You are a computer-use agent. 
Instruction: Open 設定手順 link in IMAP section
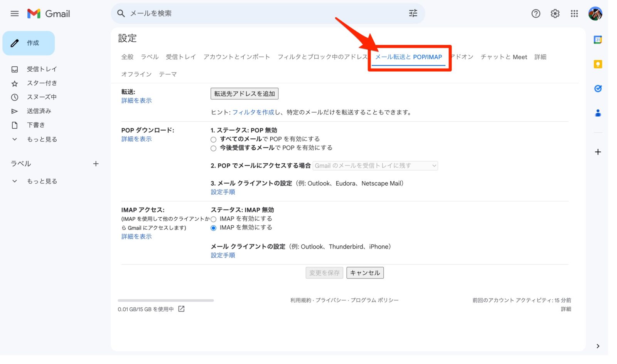[x=223, y=255]
